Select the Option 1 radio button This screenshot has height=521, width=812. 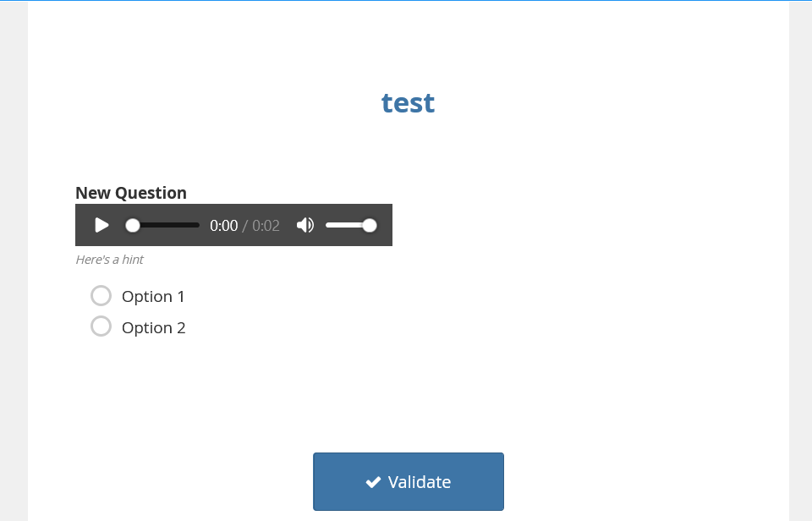tap(101, 295)
